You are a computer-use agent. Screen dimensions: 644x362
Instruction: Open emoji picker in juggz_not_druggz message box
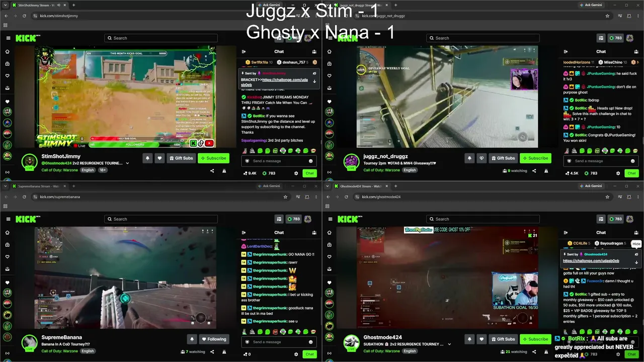632,161
